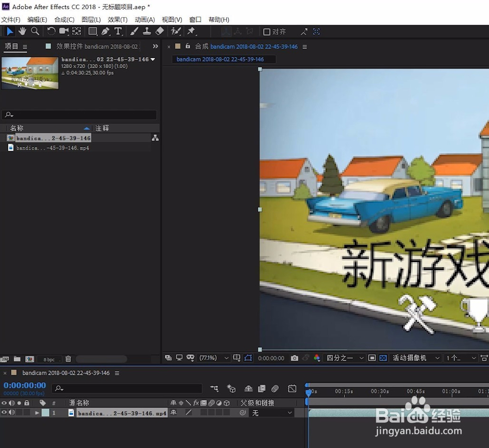Select the Rectangle shape tool
Image resolution: width=489 pixels, height=448 pixels.
coord(92,31)
